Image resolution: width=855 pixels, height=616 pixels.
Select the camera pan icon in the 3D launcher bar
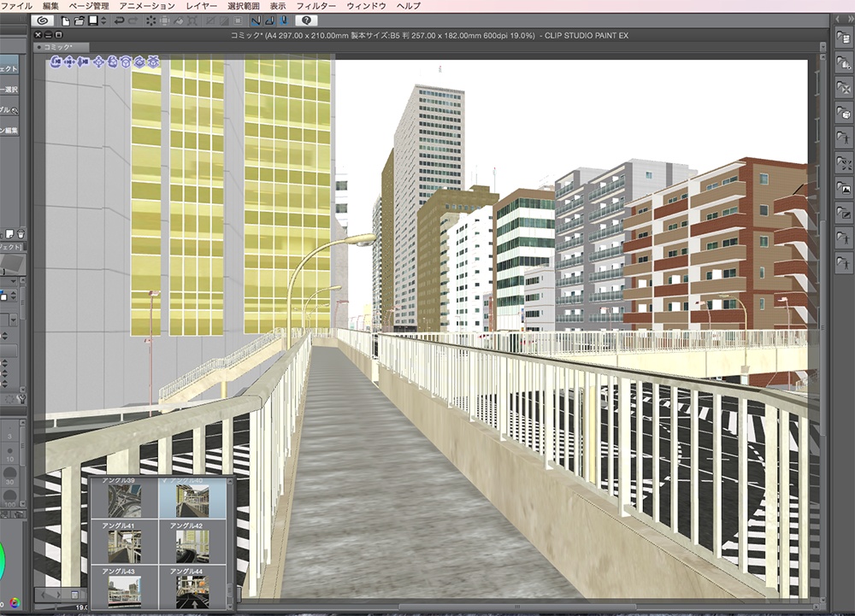click(x=69, y=62)
